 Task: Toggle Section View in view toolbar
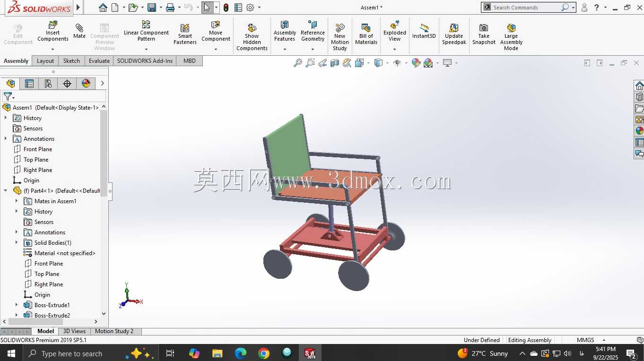point(335,63)
